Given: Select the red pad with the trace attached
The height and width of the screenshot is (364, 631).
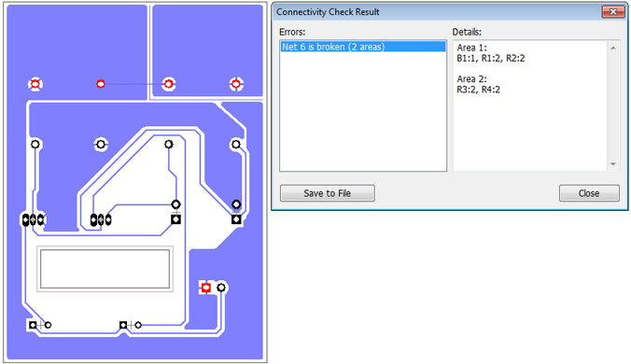Looking at the screenshot, I should pyautogui.click(x=101, y=84).
